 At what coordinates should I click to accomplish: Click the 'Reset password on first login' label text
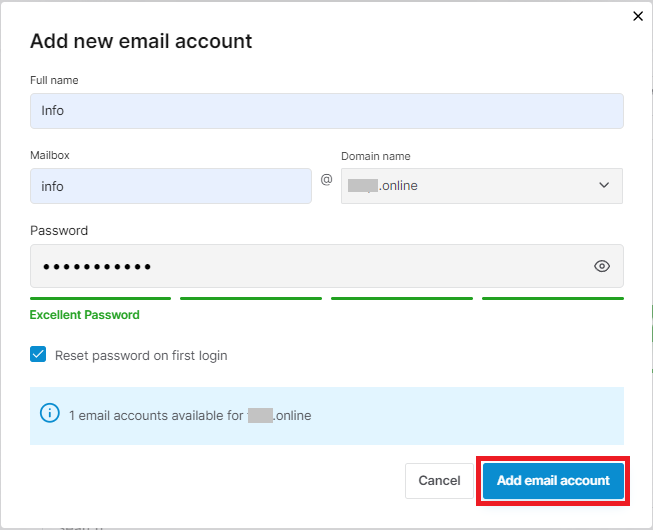[x=141, y=356]
